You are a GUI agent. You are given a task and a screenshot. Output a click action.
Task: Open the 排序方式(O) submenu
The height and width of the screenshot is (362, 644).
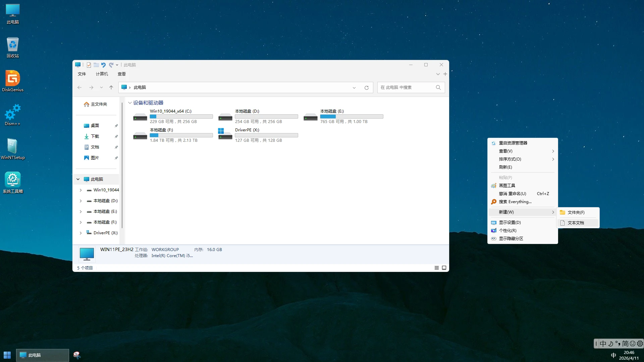[x=523, y=159]
